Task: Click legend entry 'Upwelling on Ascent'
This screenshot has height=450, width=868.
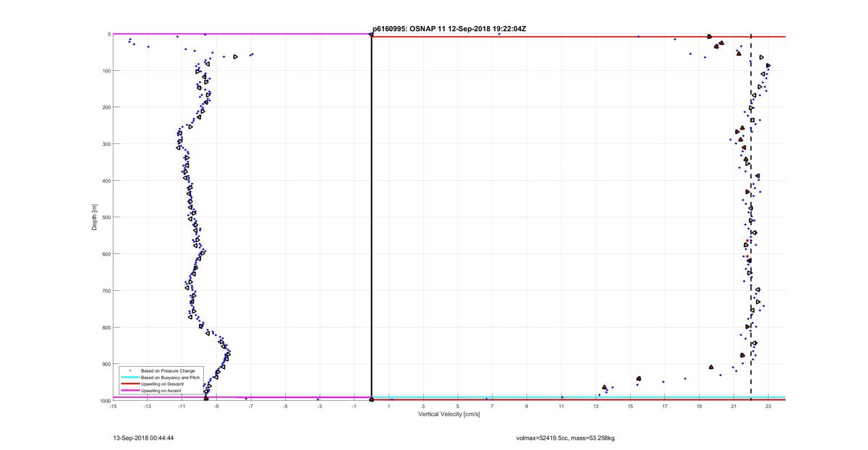Action: [x=161, y=391]
